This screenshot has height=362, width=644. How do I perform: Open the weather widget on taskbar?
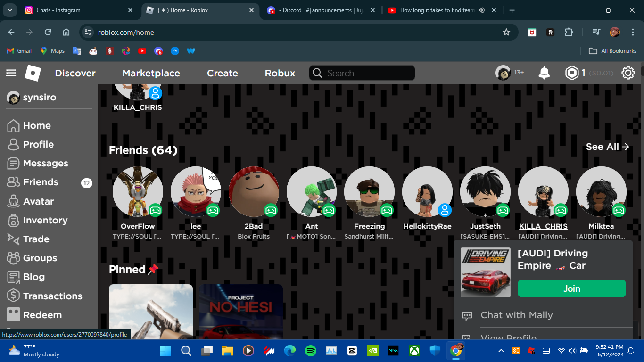tap(34, 351)
